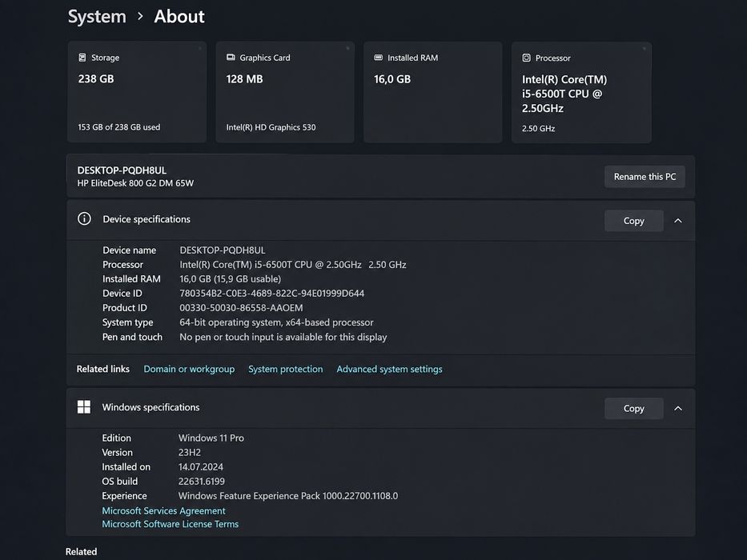Open the Graphics Card 128 MB card
The image size is (747, 560).
click(x=285, y=92)
